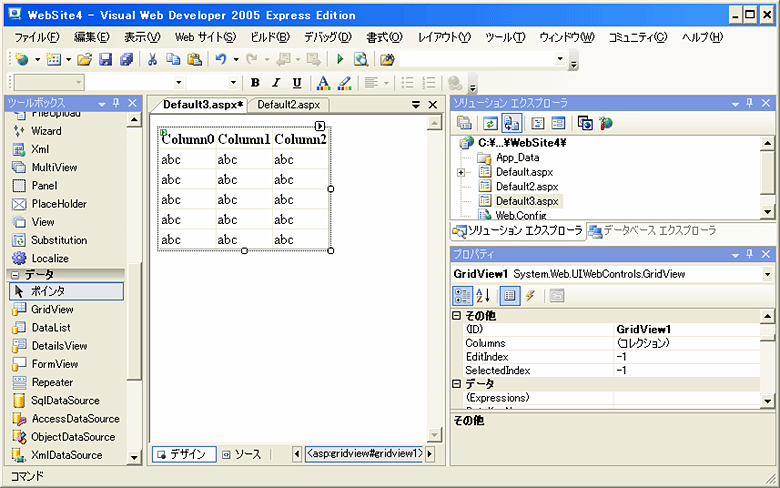Open the ファイル(F) menu
Screen dimensions: 780x488
tap(37, 37)
